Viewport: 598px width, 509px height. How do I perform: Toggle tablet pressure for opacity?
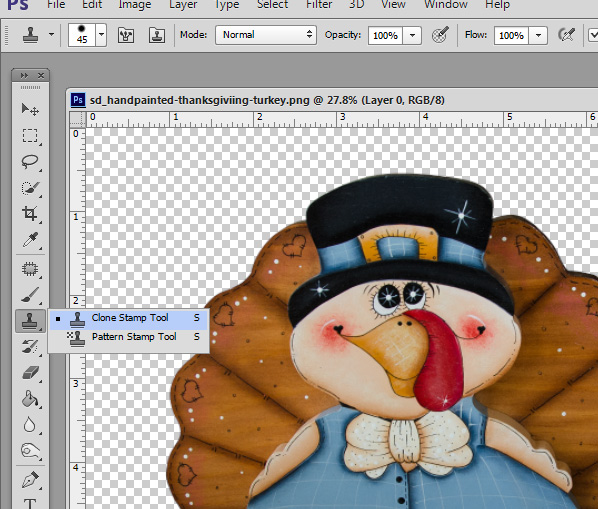click(440, 35)
